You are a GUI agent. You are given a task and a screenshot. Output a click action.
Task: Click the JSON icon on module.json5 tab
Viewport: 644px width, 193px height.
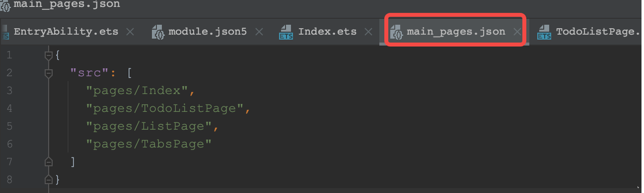pos(158,32)
